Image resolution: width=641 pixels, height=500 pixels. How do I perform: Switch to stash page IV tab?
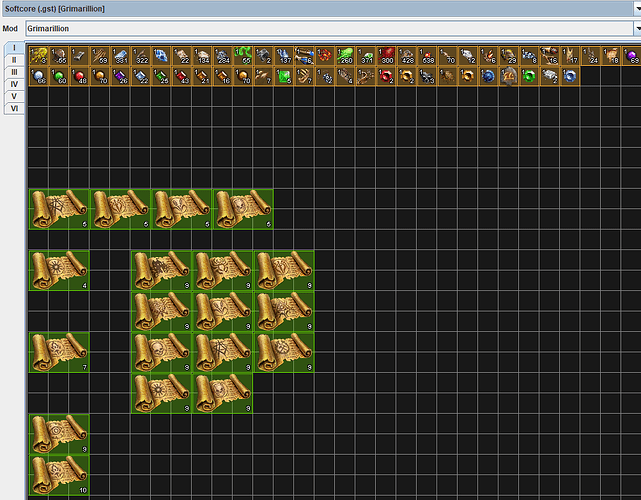(14, 84)
